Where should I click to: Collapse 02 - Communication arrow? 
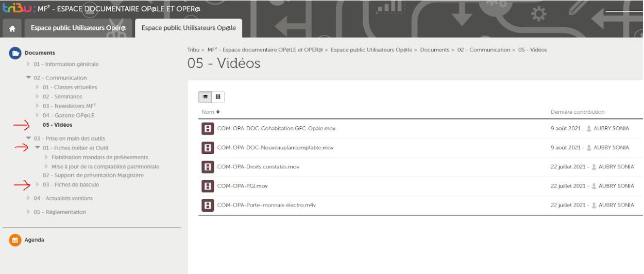pyautogui.click(x=28, y=78)
